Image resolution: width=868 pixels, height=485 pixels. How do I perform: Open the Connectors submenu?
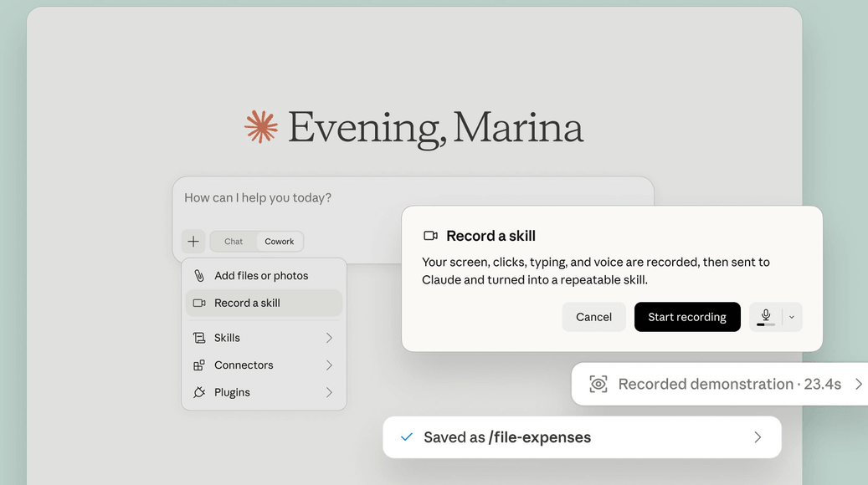point(264,365)
